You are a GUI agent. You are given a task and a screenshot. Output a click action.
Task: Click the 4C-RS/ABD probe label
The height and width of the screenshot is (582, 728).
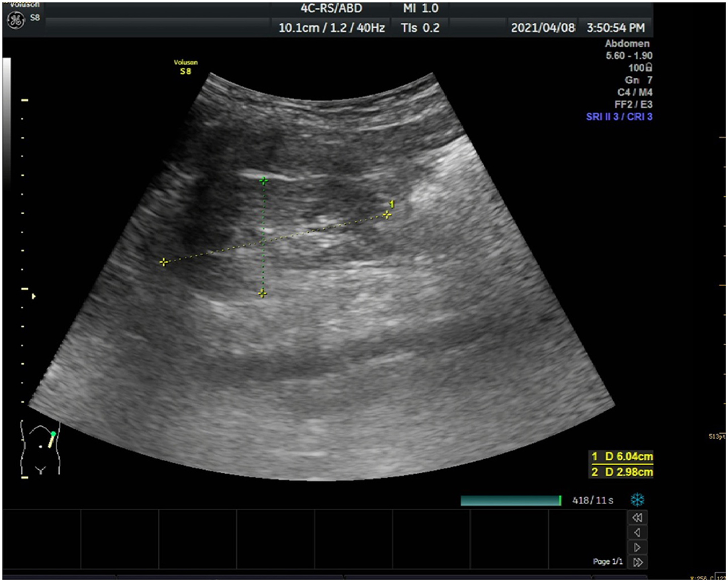click(332, 8)
